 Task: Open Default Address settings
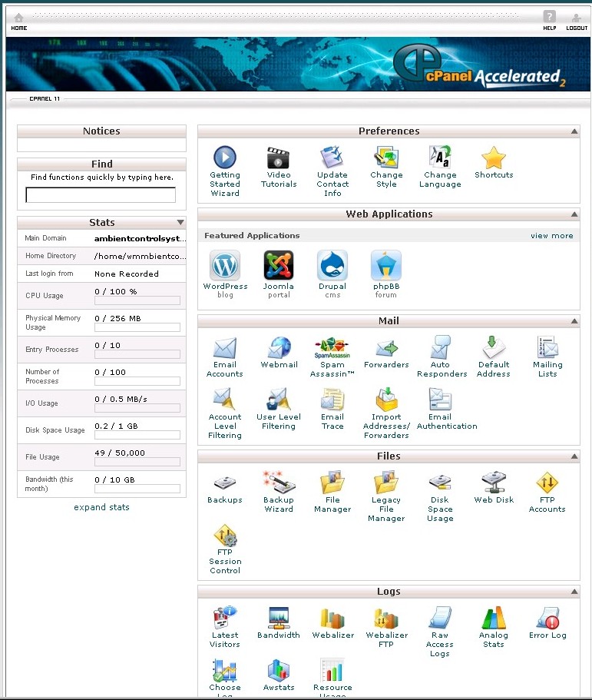pyautogui.click(x=494, y=357)
